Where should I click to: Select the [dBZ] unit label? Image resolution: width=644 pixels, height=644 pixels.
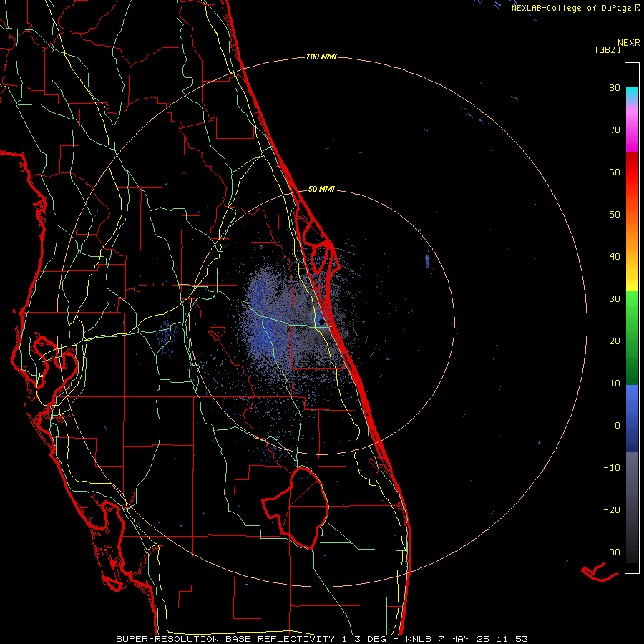[608, 50]
